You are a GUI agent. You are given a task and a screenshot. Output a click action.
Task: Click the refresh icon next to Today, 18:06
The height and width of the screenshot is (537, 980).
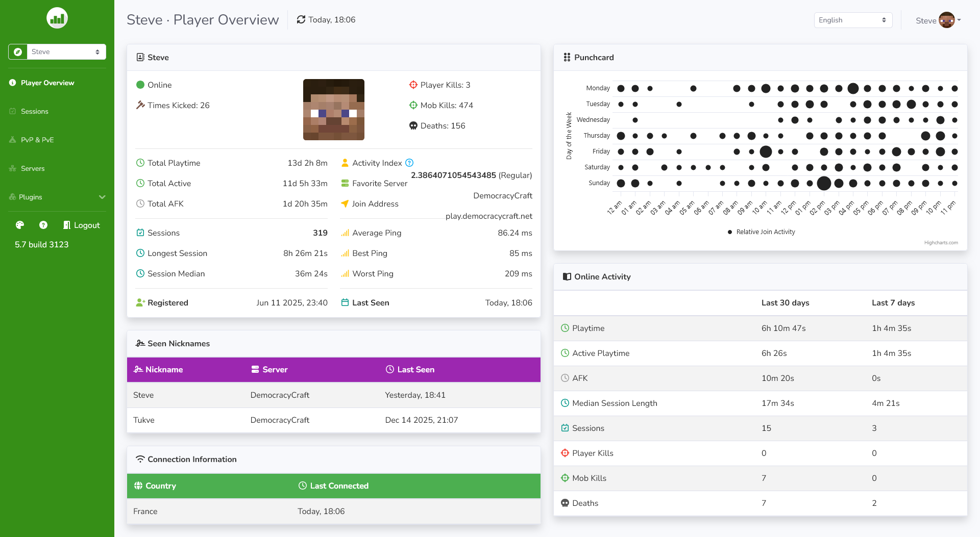(301, 20)
